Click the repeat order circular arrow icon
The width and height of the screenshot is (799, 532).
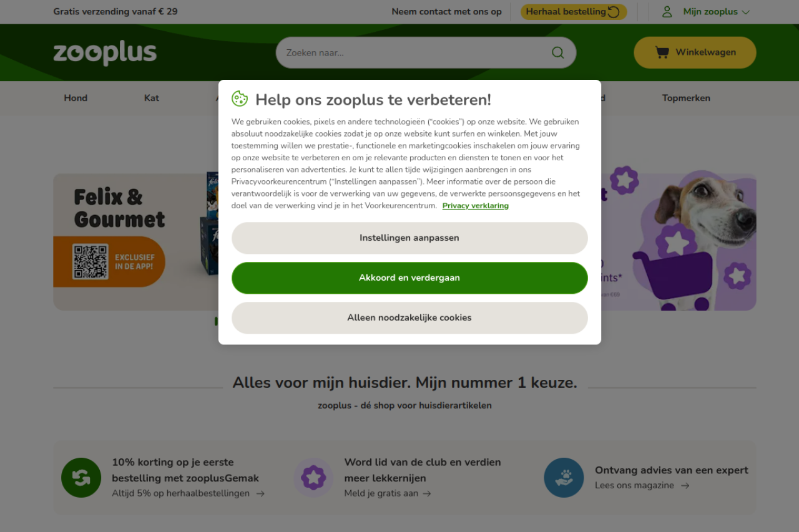point(614,12)
